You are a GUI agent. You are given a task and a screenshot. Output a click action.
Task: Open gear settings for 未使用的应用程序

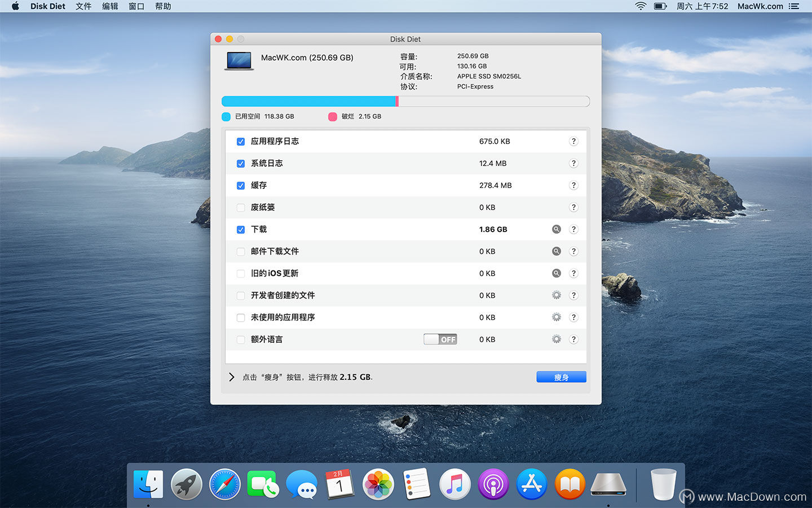[557, 317]
